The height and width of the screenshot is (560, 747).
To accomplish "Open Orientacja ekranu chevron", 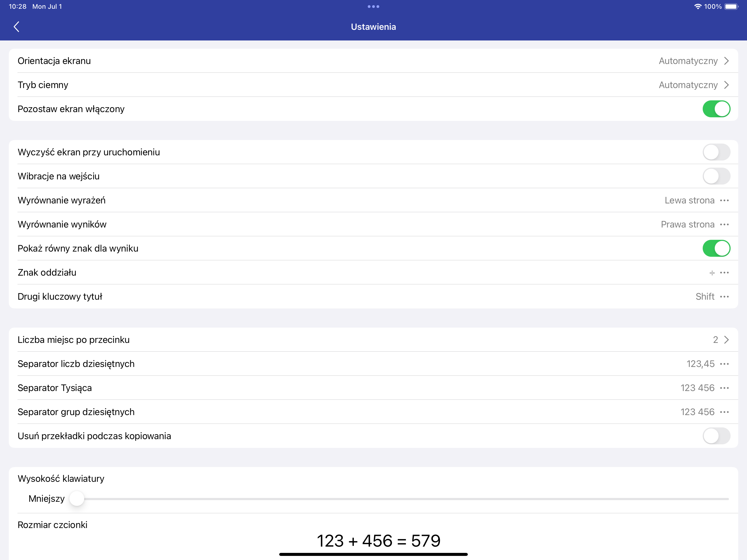I will [x=726, y=61].
